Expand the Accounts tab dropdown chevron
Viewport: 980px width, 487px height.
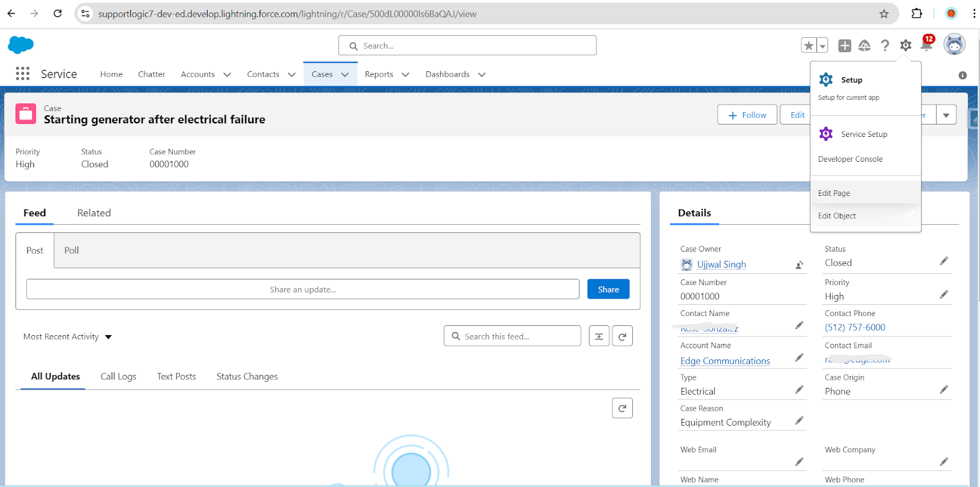click(x=227, y=74)
